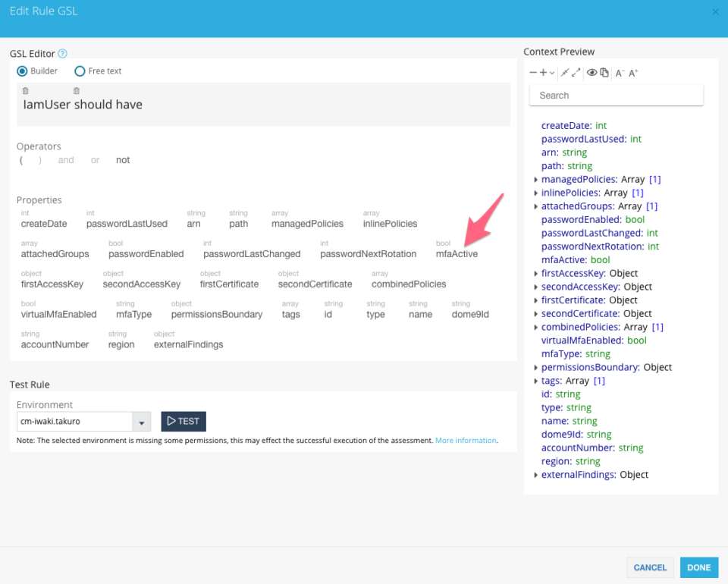Open the More information link
The image size is (728, 584).
pos(466,440)
